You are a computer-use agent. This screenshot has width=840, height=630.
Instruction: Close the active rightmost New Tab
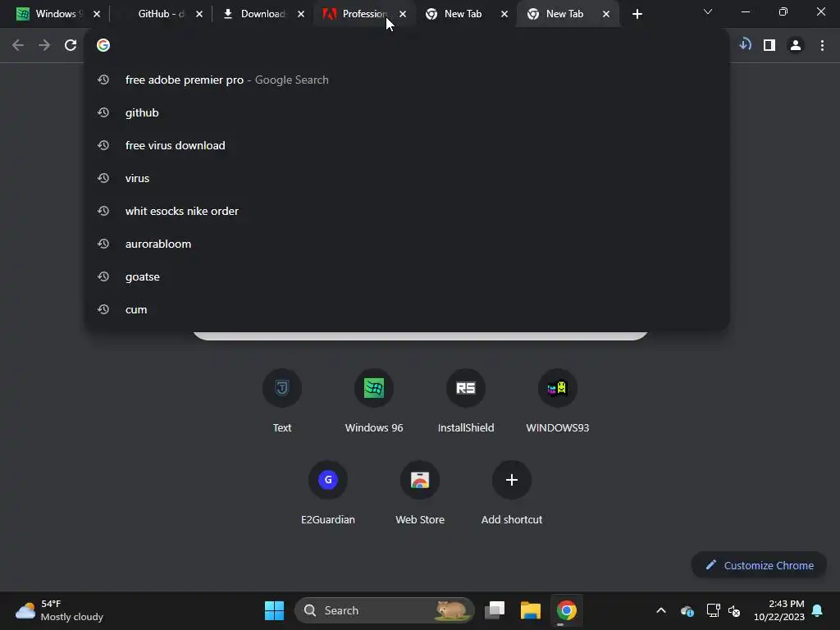click(x=606, y=15)
